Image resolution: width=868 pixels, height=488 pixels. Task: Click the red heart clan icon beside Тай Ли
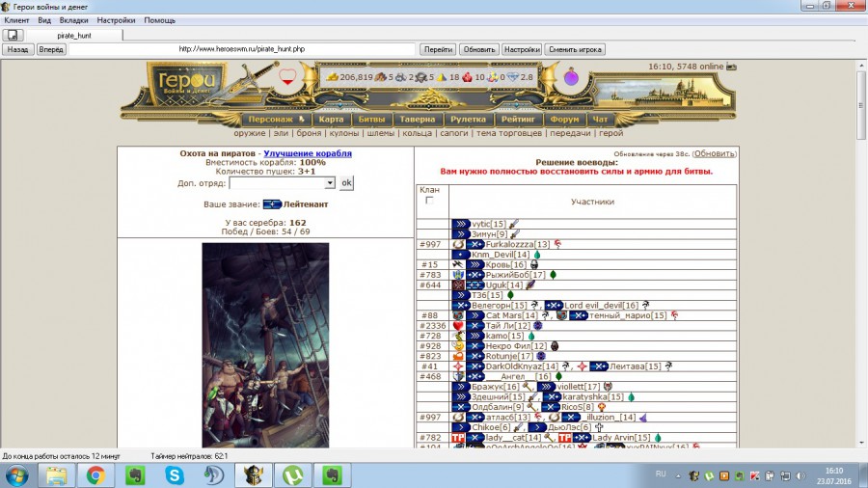point(458,325)
